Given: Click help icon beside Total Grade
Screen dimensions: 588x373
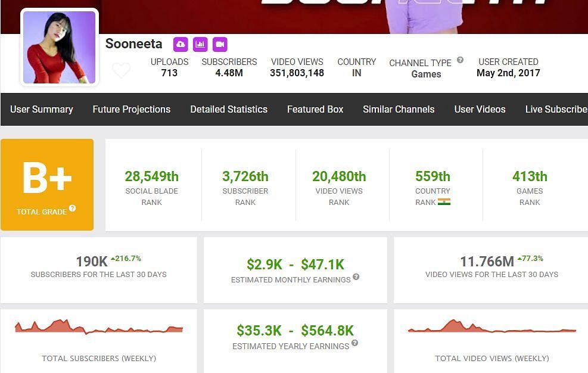Looking at the screenshot, I should 73,209.
